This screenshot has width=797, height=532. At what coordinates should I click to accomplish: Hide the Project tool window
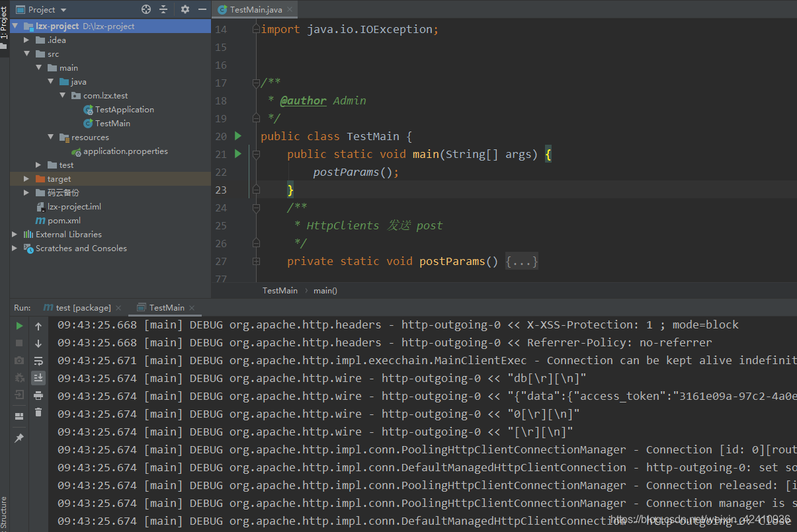(202, 9)
